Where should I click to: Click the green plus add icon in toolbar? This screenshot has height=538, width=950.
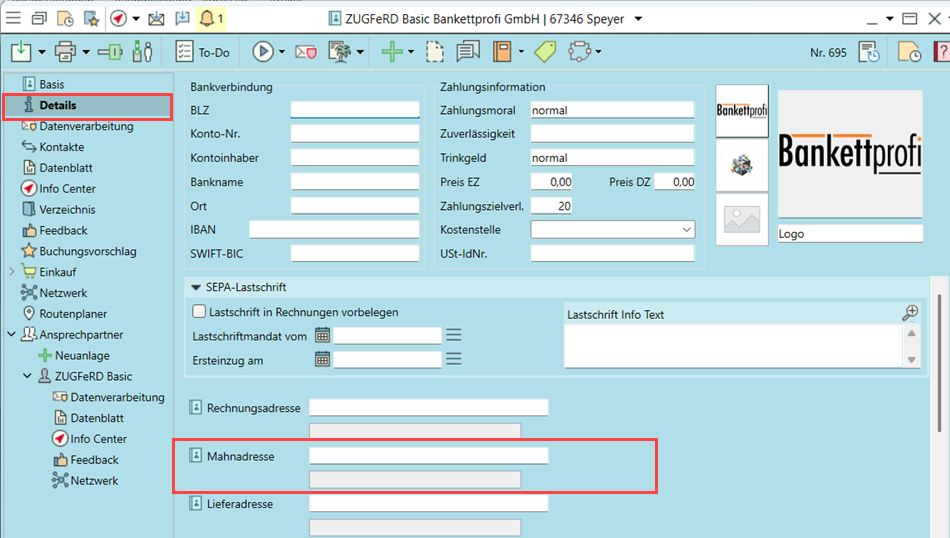point(392,51)
